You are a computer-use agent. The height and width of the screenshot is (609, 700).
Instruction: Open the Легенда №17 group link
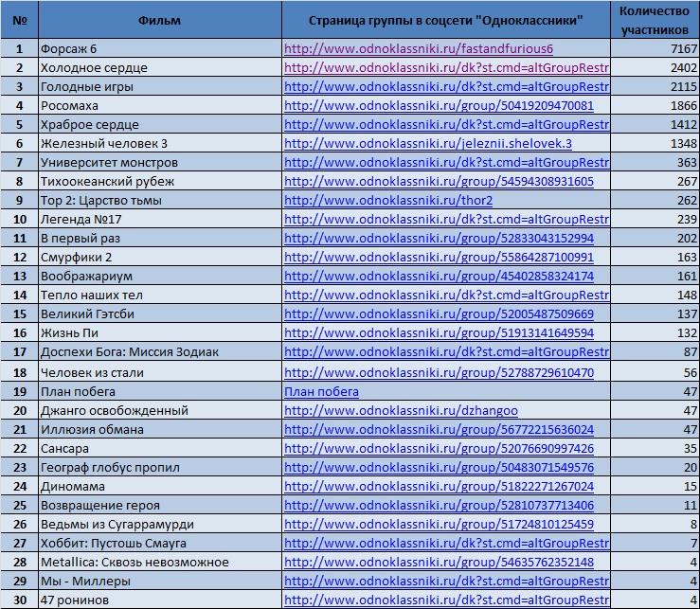(446, 219)
